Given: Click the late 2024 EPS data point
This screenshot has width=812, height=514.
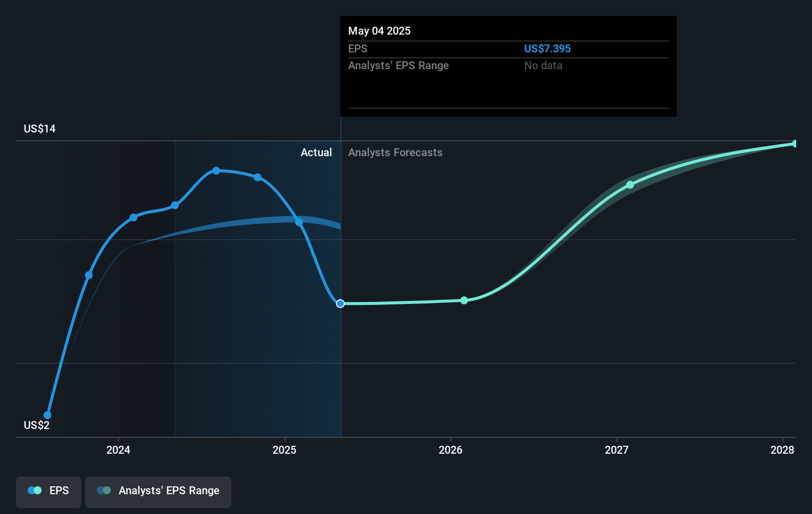Looking at the screenshot, I should click(x=258, y=177).
